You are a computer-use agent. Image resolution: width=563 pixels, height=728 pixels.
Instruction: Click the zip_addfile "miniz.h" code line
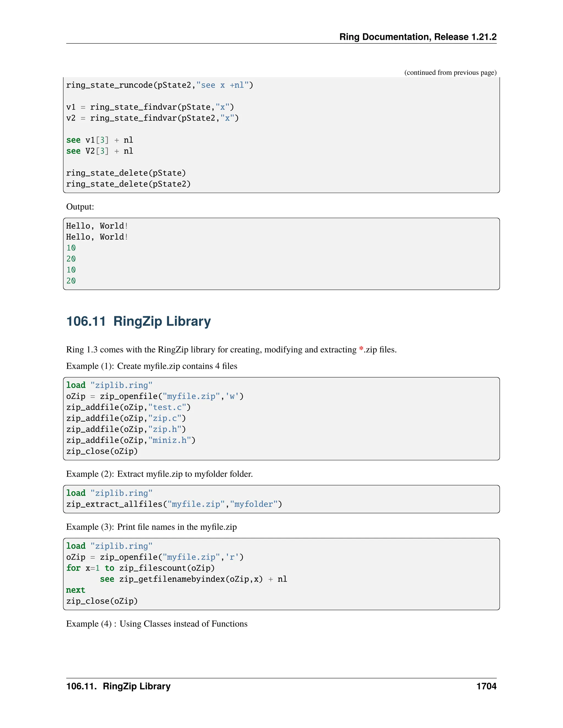click(x=131, y=440)
